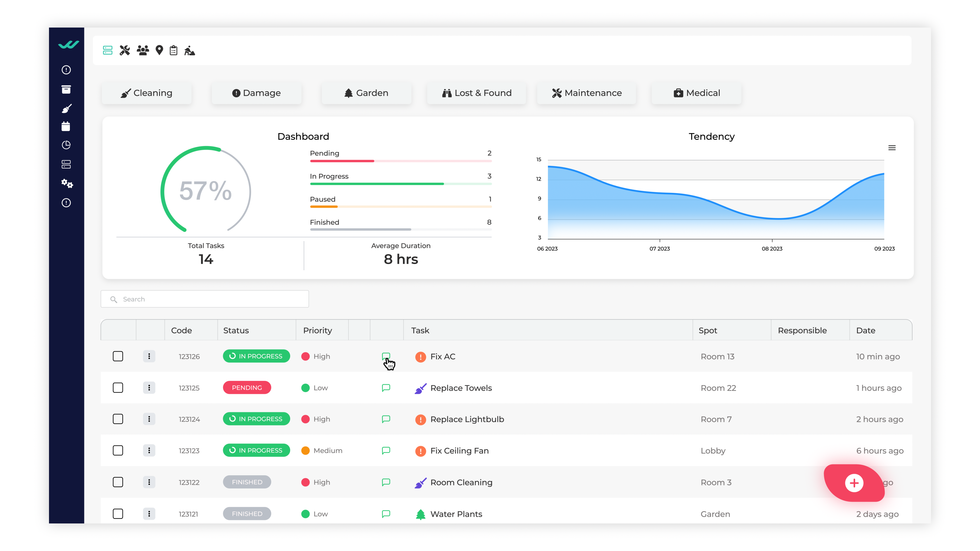
Task: Click the crossed tools icon in top toolbar
Action: pos(124,50)
